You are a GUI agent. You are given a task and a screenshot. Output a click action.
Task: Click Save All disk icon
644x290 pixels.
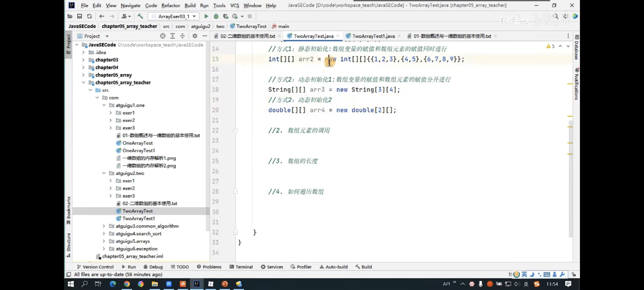80,16
